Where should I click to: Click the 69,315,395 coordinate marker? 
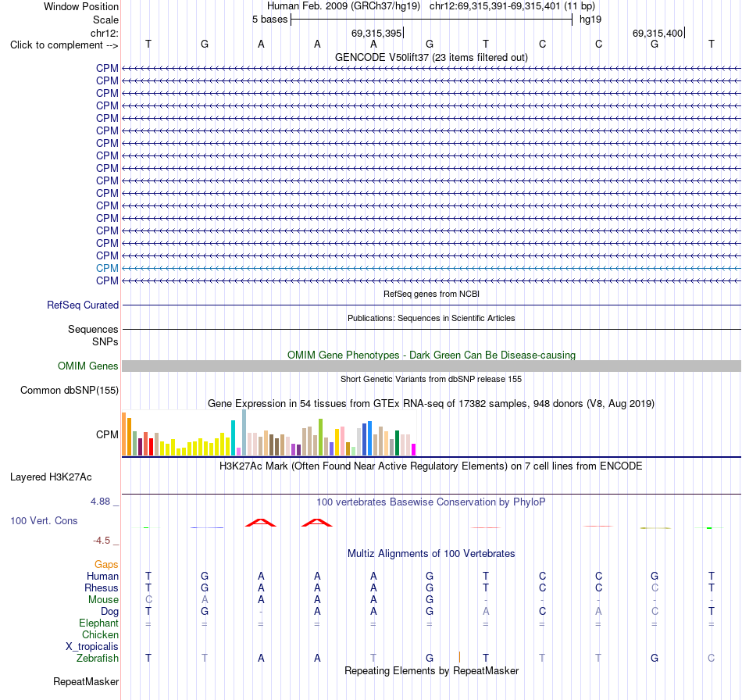click(x=377, y=33)
